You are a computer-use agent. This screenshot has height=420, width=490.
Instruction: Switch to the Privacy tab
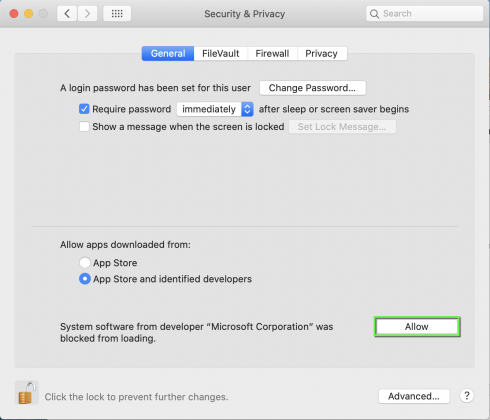[322, 53]
